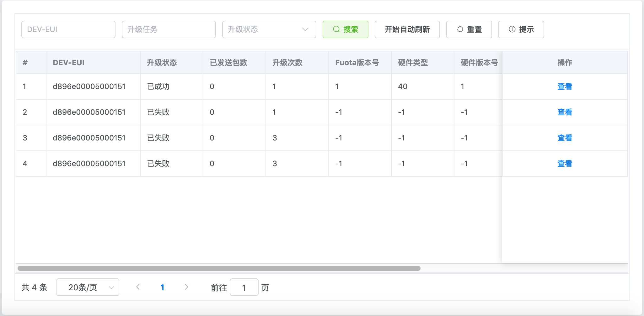Screen dimensions: 644x316
Task: Click d896e00005000151 in row 2
Action: coord(89,112)
